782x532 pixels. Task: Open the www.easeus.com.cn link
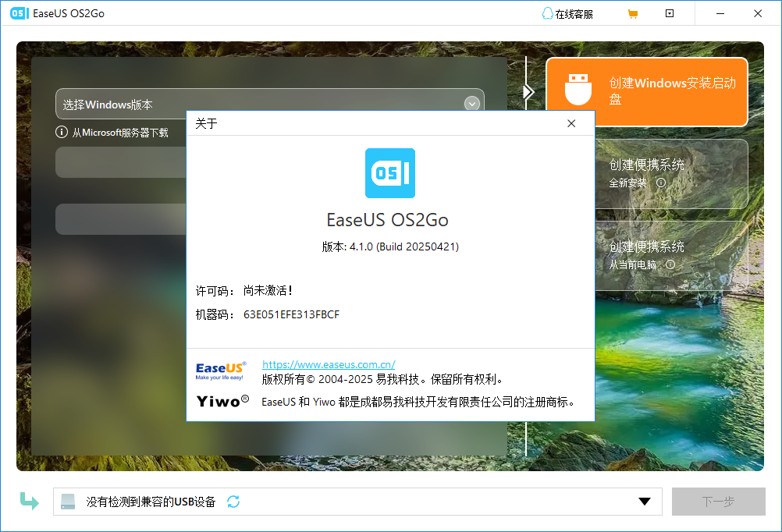[329, 364]
